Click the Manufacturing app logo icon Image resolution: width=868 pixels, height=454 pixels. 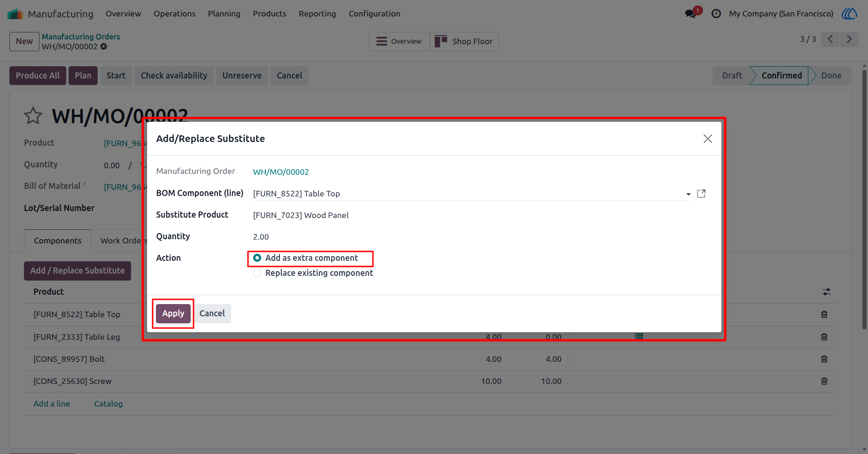pyautogui.click(x=15, y=14)
